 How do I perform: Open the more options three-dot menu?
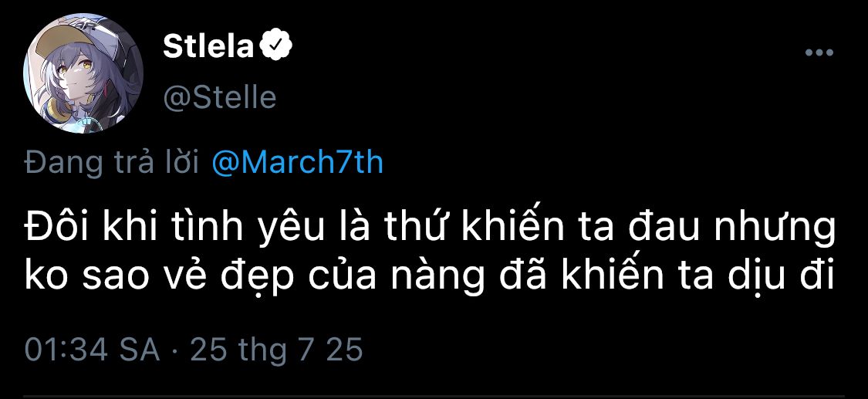819,52
